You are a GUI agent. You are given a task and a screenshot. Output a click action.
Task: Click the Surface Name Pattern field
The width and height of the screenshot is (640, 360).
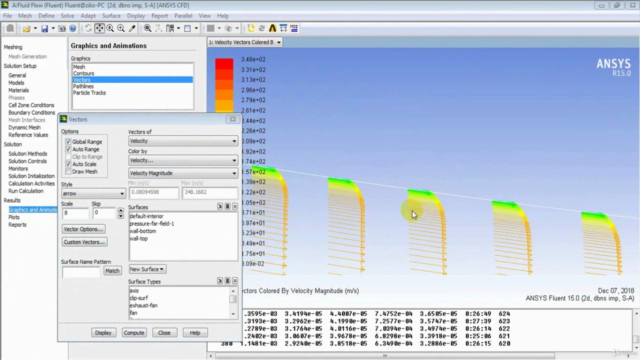81,271
